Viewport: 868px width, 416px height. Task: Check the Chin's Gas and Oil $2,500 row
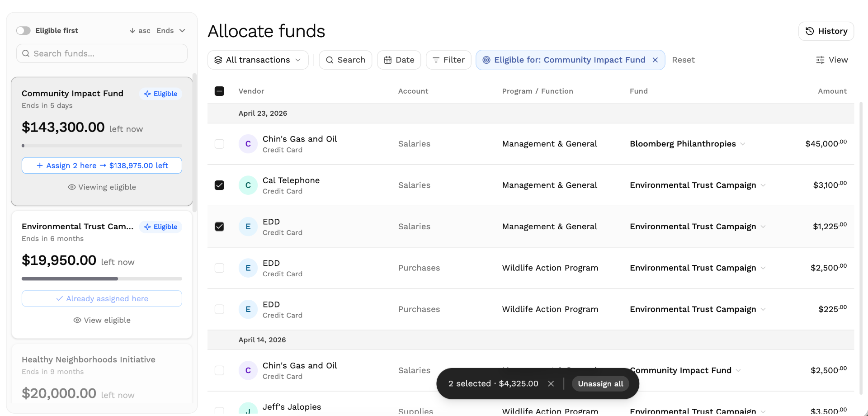(x=219, y=370)
